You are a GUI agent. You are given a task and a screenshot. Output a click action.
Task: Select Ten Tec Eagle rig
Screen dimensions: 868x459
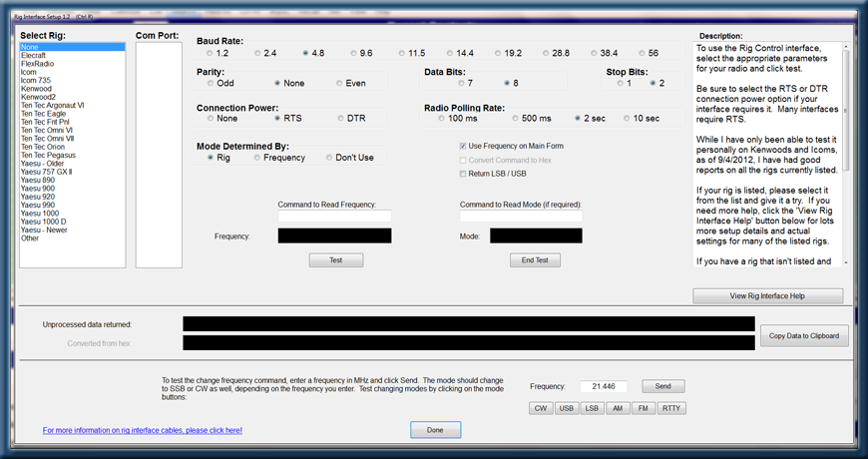click(73, 114)
